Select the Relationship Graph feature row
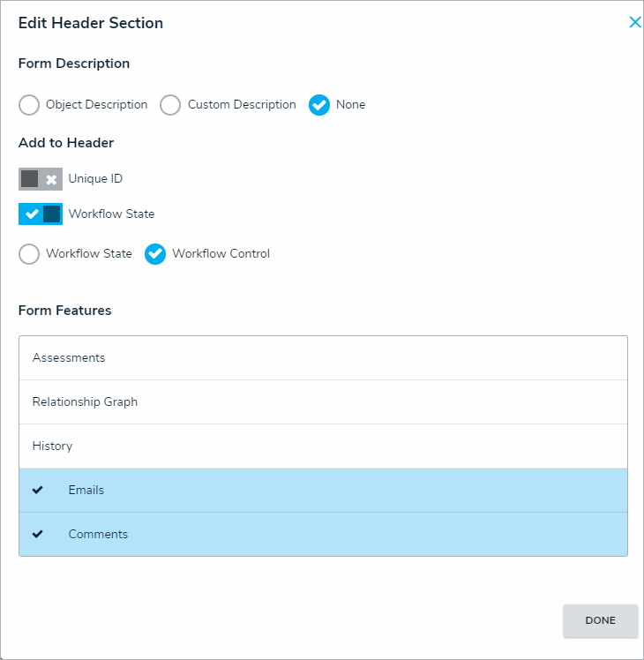This screenshot has height=660, width=644. coord(323,402)
